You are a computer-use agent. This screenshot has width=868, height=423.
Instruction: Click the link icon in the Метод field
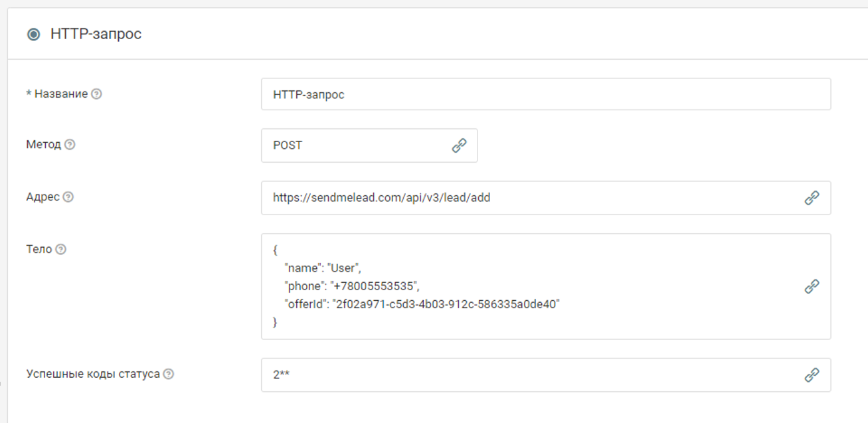pos(459,145)
